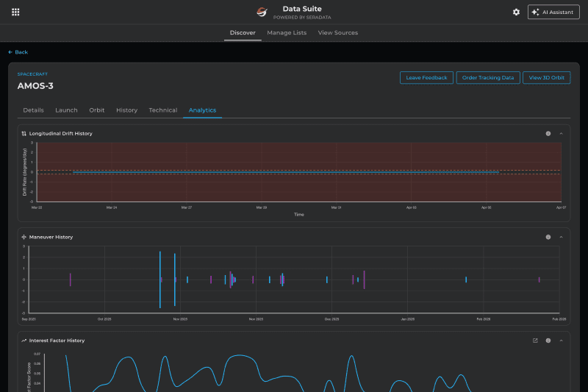Click the Leave Feedback button
The image size is (588, 392).
click(426, 78)
